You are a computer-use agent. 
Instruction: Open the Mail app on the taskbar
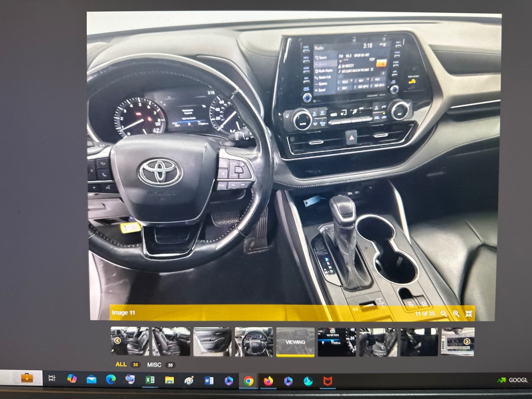click(x=91, y=379)
